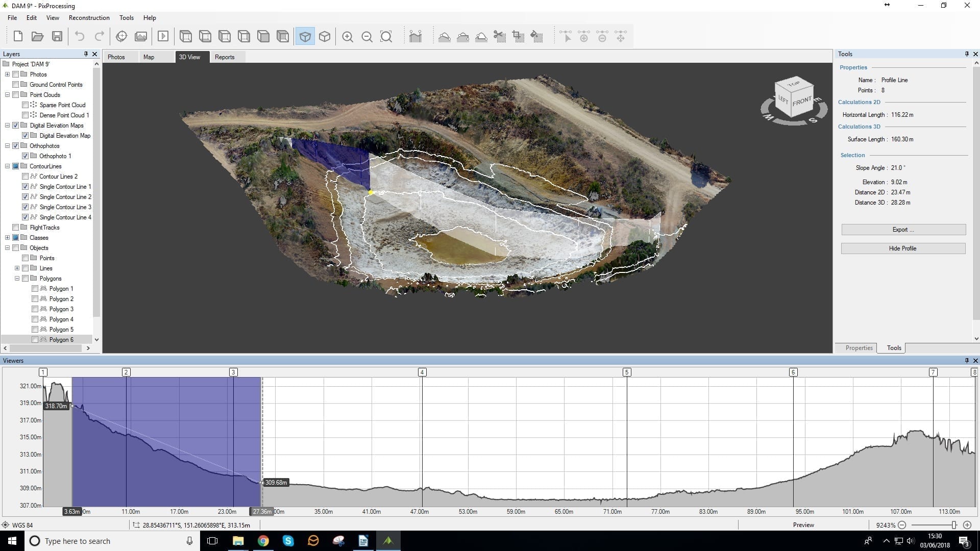Click the Zoom Out magnifier icon

366,37
